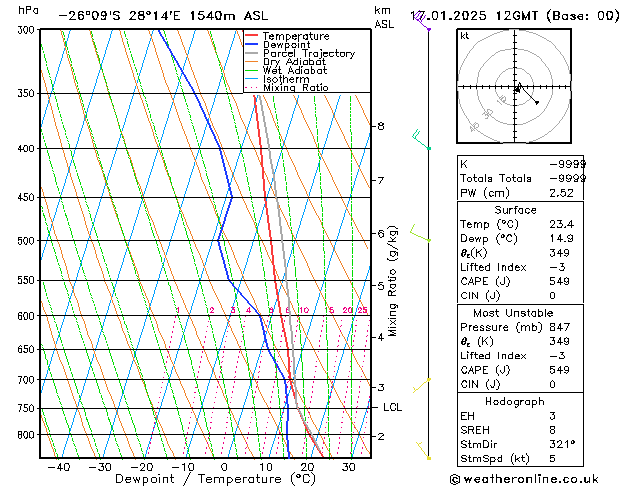
Task: Click the StmSpd (kt) value 5
Action: (x=552, y=458)
